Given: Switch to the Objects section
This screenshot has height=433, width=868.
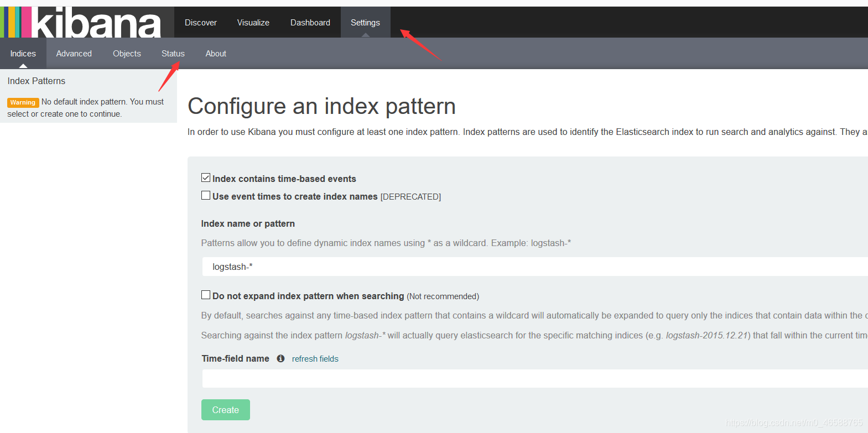Looking at the screenshot, I should tap(127, 53).
